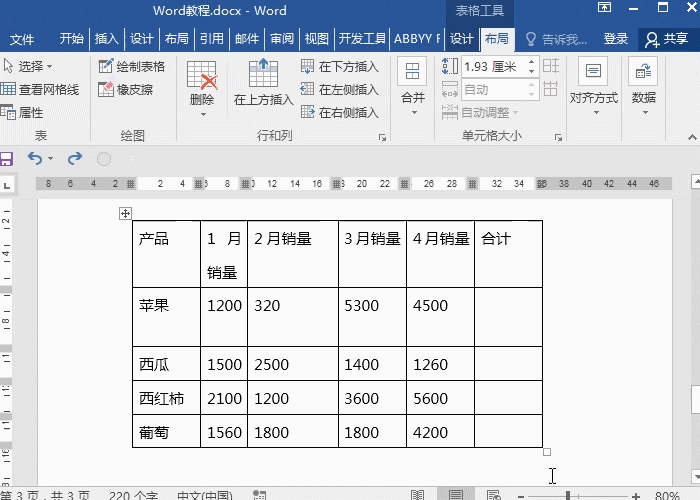This screenshot has width=700, height=500.
Task: Open the AutoFit dropdown
Action: (479, 112)
